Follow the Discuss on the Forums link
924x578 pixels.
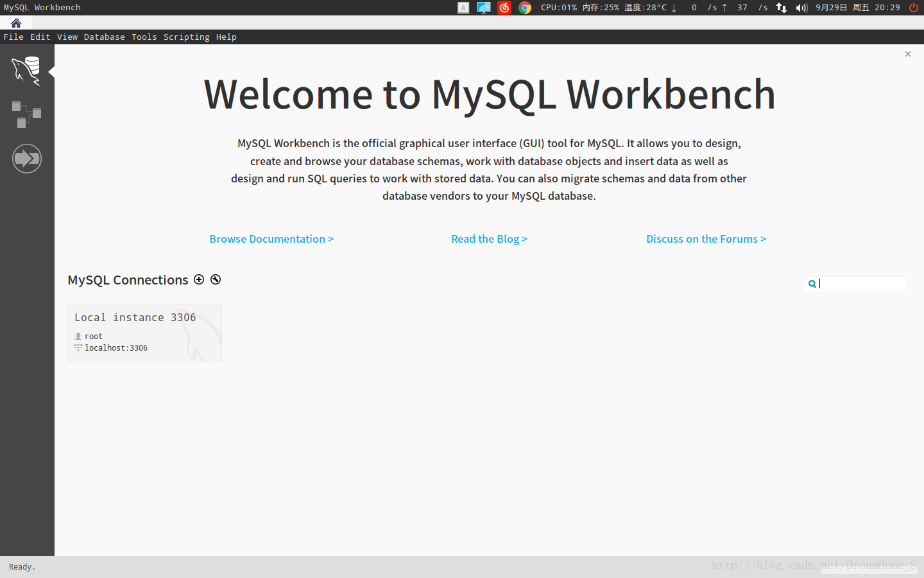point(706,239)
